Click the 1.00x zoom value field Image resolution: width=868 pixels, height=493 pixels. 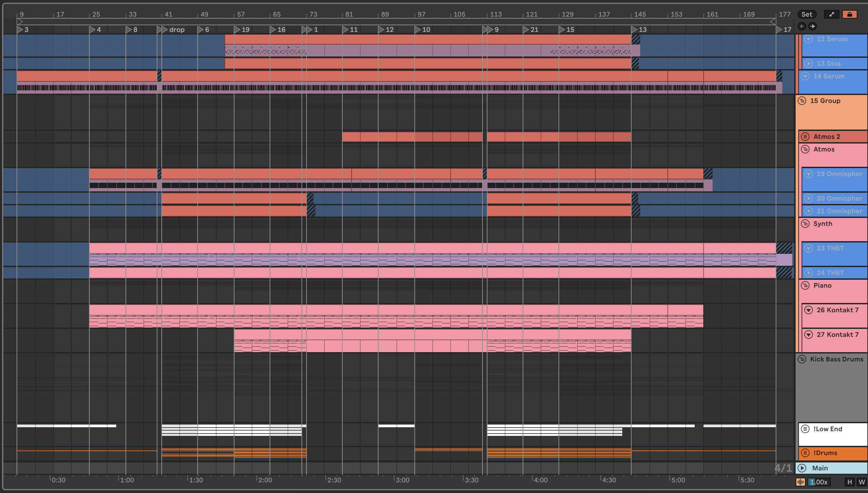(x=819, y=482)
